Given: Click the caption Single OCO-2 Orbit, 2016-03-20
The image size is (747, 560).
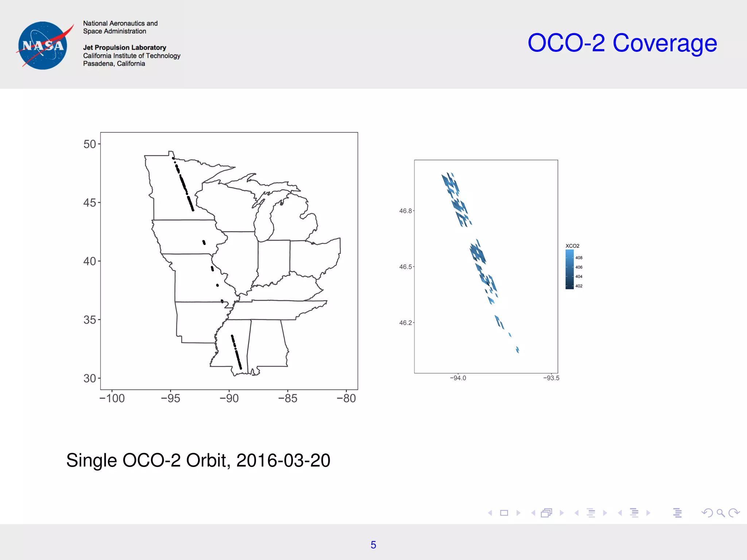Looking at the screenshot, I should (x=198, y=460).
